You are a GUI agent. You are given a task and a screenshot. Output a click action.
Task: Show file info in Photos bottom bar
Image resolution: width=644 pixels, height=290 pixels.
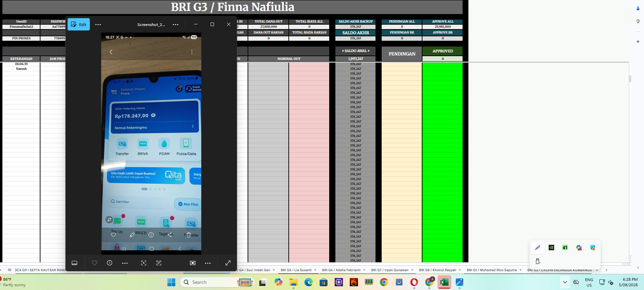click(x=110, y=263)
